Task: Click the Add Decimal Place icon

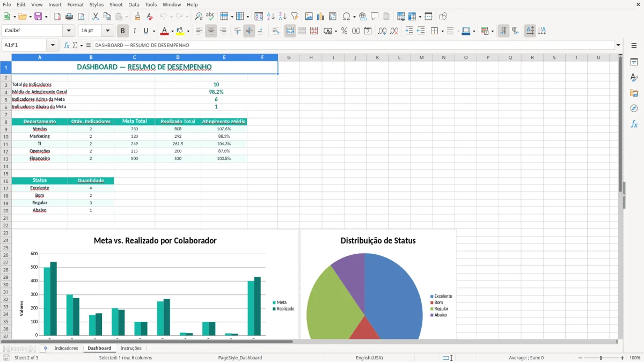Action: coord(382,31)
